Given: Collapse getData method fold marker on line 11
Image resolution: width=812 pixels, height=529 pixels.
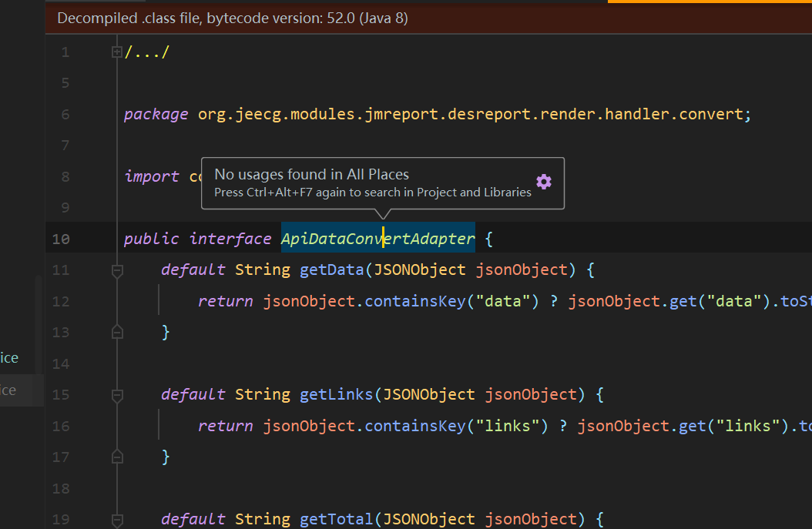Looking at the screenshot, I should pyautogui.click(x=117, y=270).
